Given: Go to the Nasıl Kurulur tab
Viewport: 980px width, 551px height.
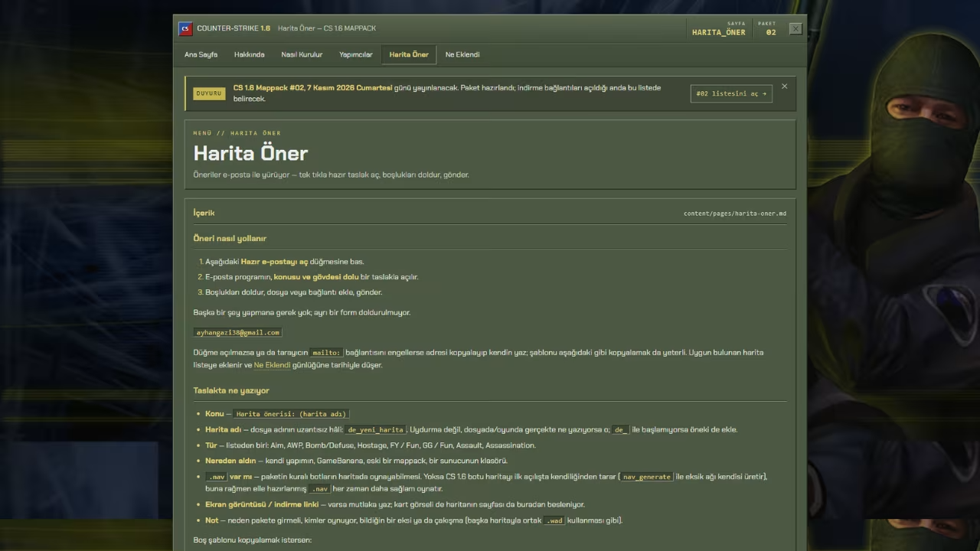Looking at the screenshot, I should [302, 54].
